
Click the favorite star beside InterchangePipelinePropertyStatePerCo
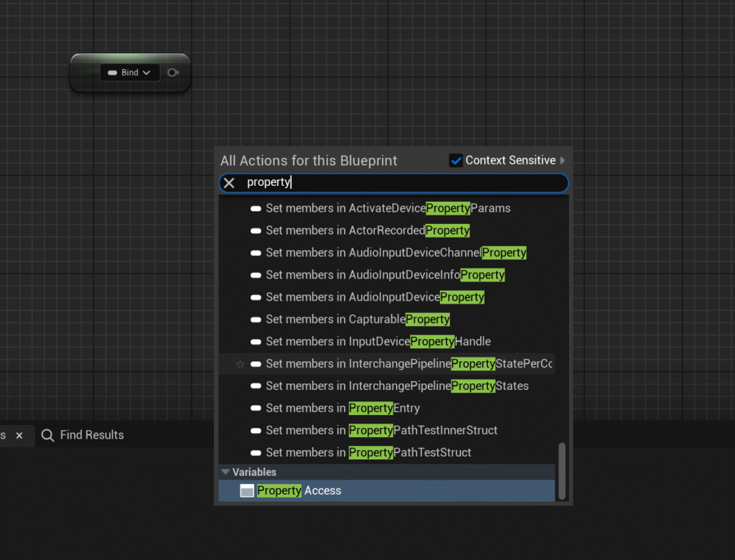point(240,364)
